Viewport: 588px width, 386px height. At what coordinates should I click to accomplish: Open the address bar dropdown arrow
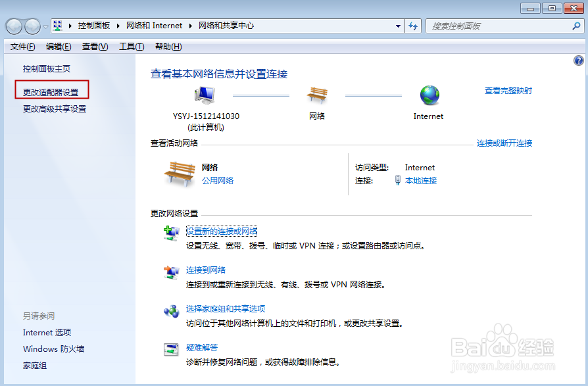[398, 26]
